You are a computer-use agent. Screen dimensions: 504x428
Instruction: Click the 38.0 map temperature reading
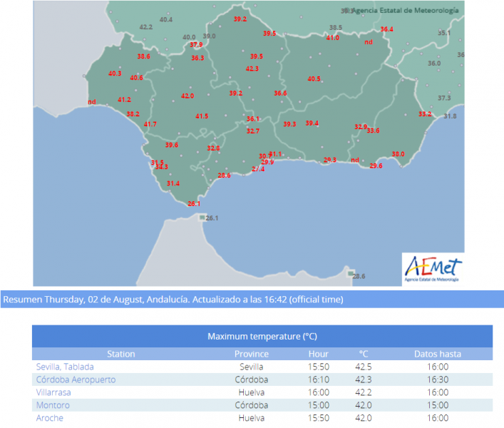point(398,154)
